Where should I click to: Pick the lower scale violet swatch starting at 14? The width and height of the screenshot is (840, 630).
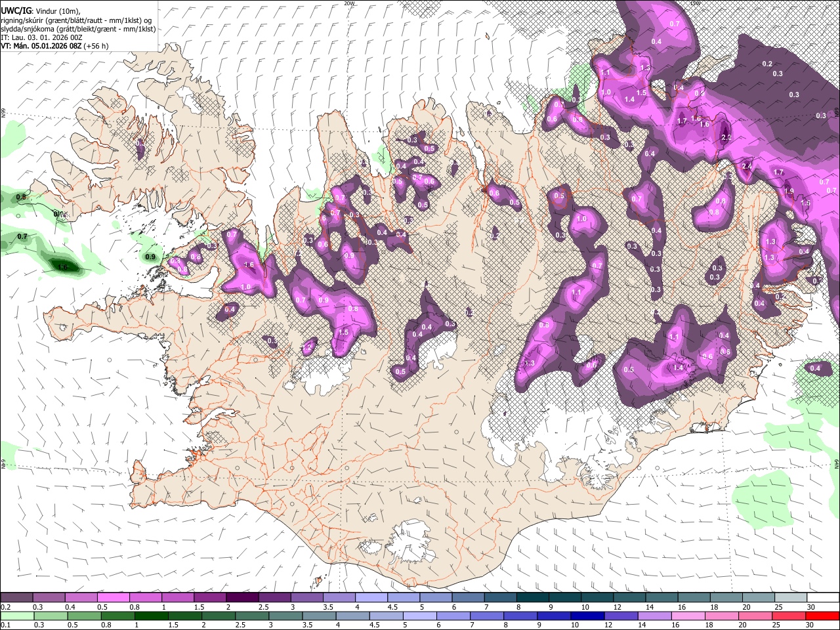[x=655, y=616]
